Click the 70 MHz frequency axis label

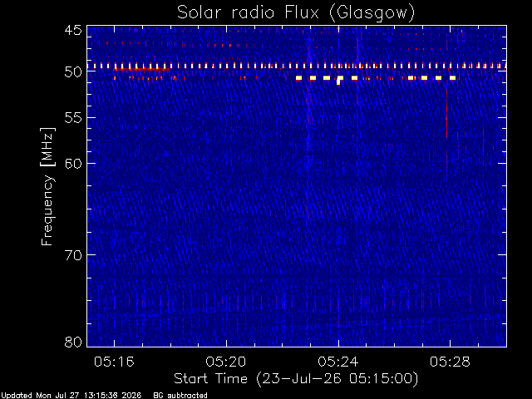[x=73, y=255]
